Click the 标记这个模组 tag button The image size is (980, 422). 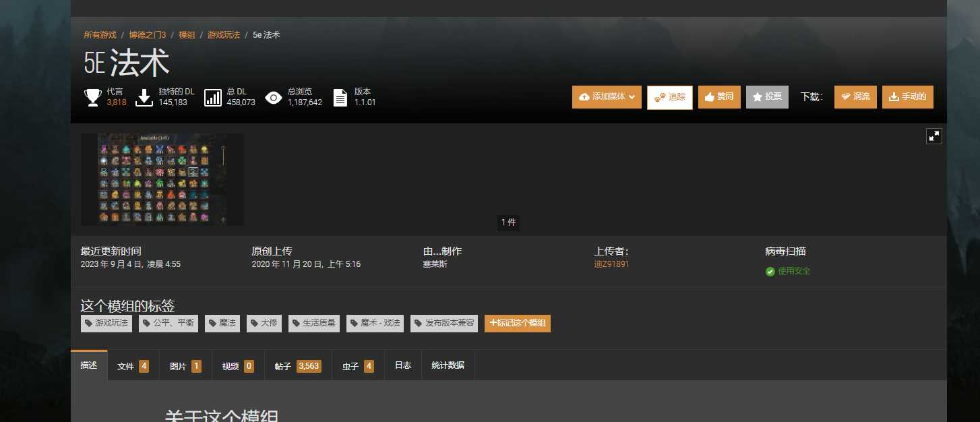pos(517,324)
